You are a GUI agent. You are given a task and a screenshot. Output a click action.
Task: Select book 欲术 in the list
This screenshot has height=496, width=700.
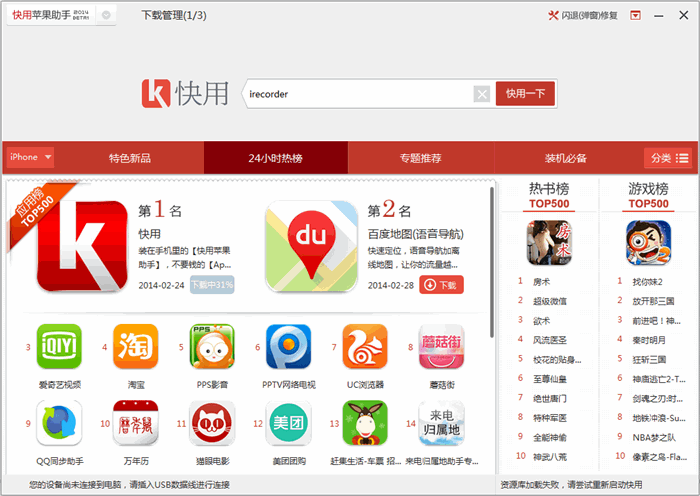click(x=541, y=321)
